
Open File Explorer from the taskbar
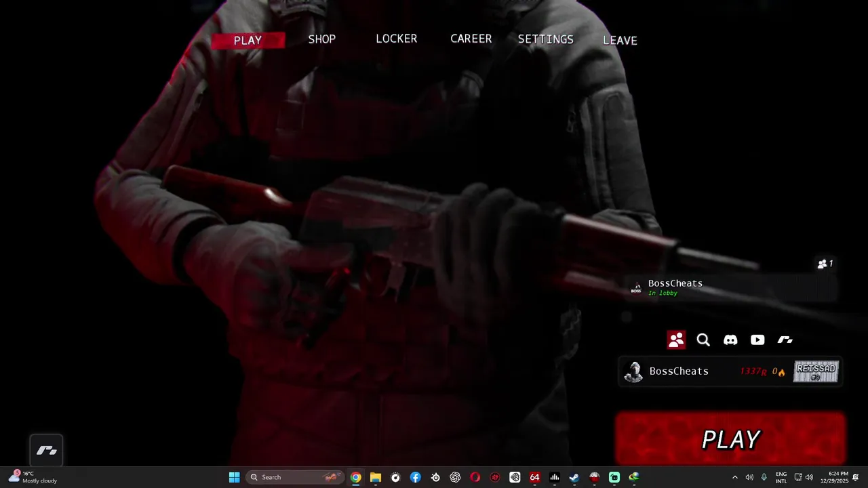(376, 477)
